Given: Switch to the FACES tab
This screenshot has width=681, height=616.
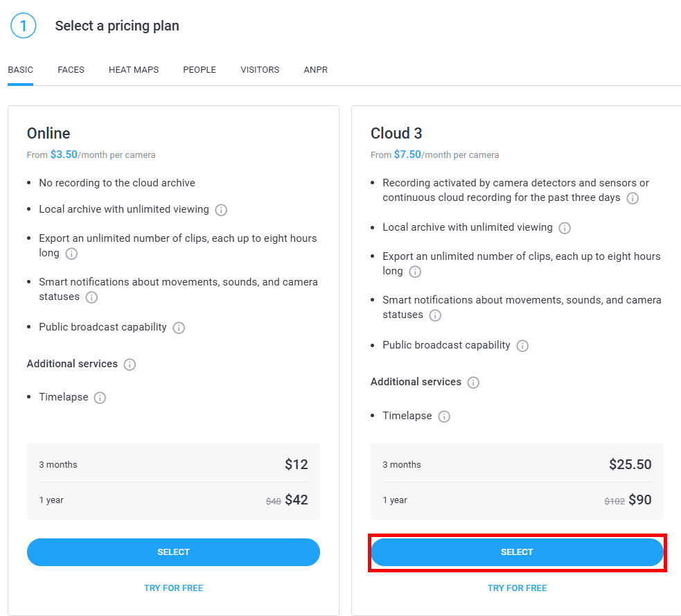Looking at the screenshot, I should pos(71,70).
